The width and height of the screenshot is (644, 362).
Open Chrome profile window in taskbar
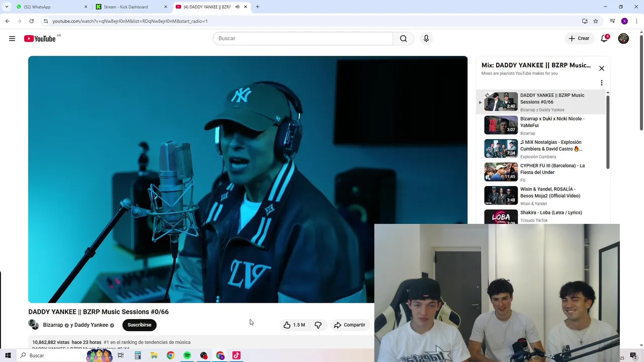click(220, 355)
